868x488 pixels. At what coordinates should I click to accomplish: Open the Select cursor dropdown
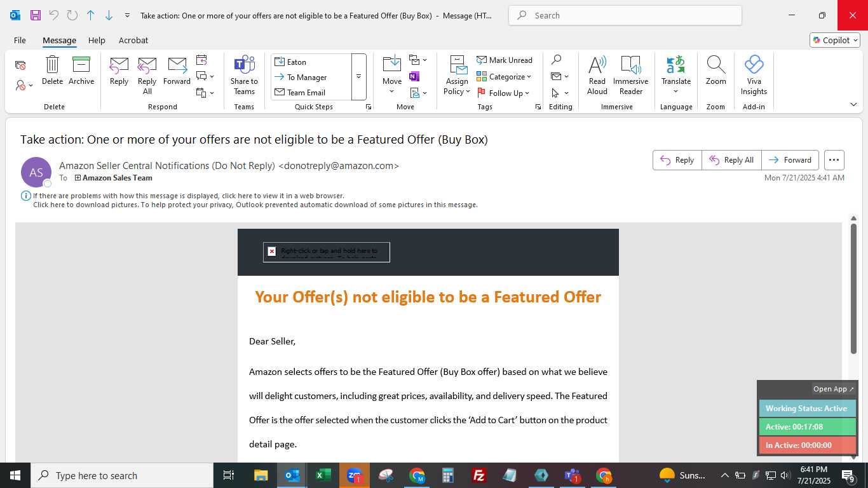coord(560,93)
